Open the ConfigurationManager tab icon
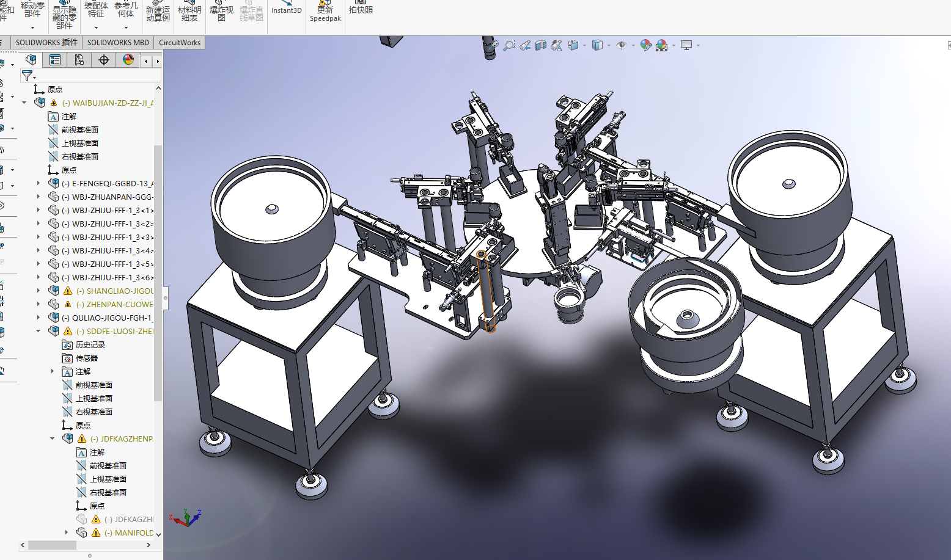 tap(79, 60)
